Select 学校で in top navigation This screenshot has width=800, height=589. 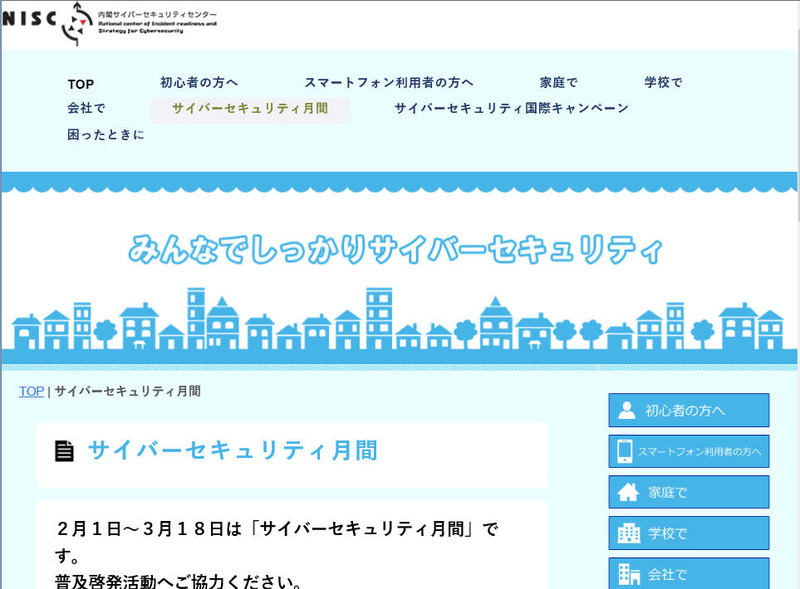[663, 83]
